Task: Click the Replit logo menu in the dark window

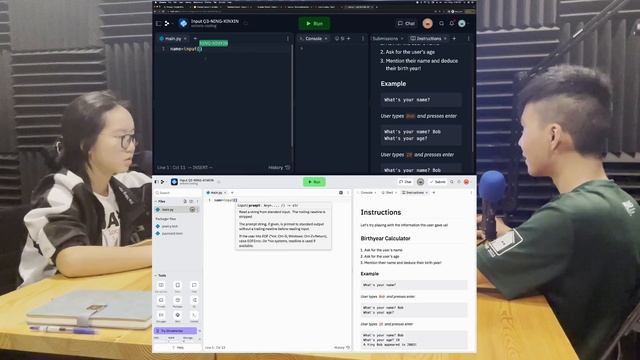Action: point(167,24)
